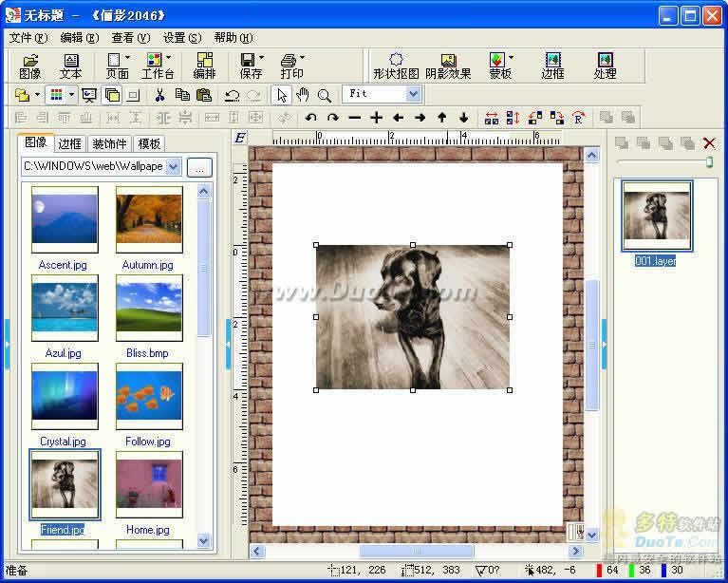
Task: Open the folder path dropdown arrow
Action: pos(173,166)
